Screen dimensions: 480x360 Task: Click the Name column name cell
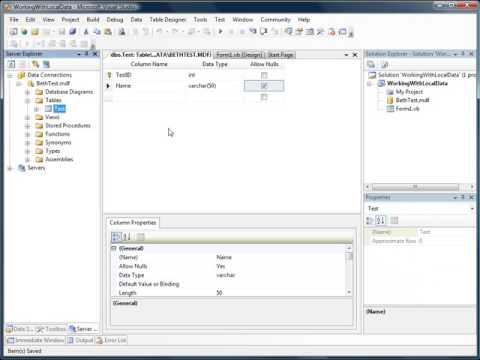(x=149, y=86)
